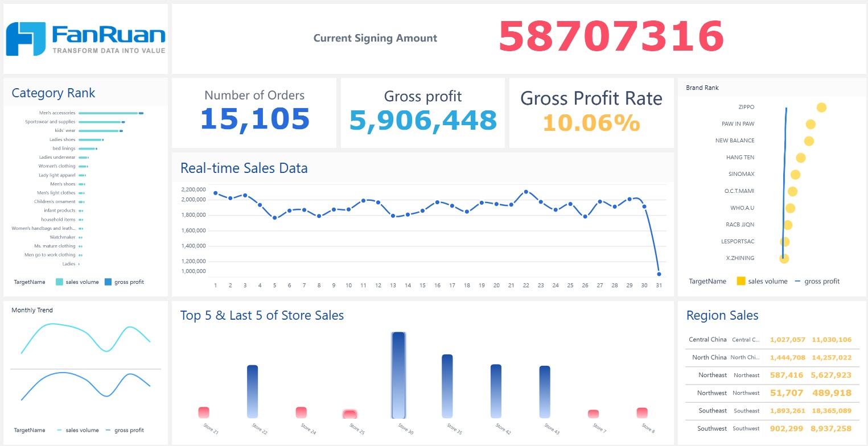Screen dimensions: 868x446
Task: Click the FanRuan logo
Action: [x=85, y=39]
